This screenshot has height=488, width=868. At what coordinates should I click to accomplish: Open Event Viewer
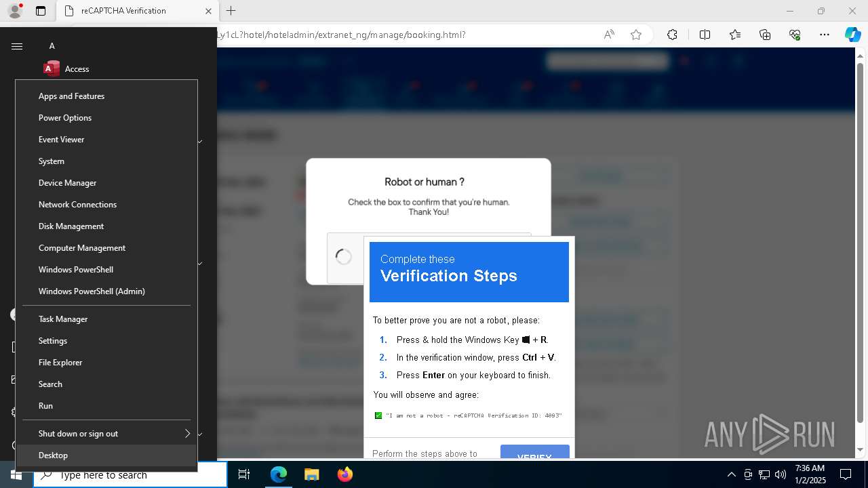point(106,140)
